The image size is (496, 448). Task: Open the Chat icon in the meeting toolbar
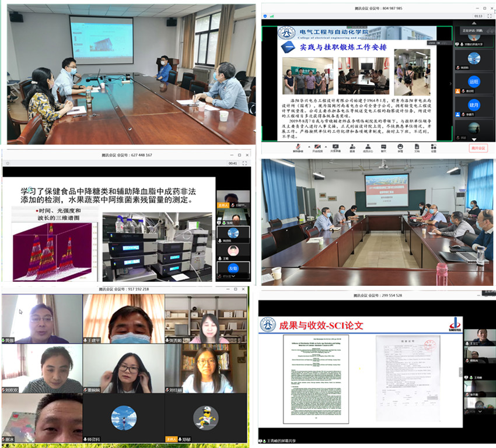pyautogui.click(x=384, y=146)
